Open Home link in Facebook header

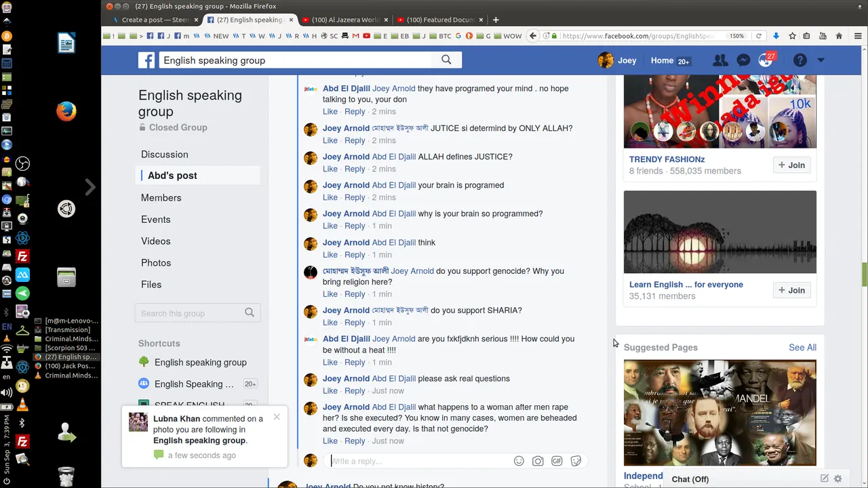click(x=662, y=60)
